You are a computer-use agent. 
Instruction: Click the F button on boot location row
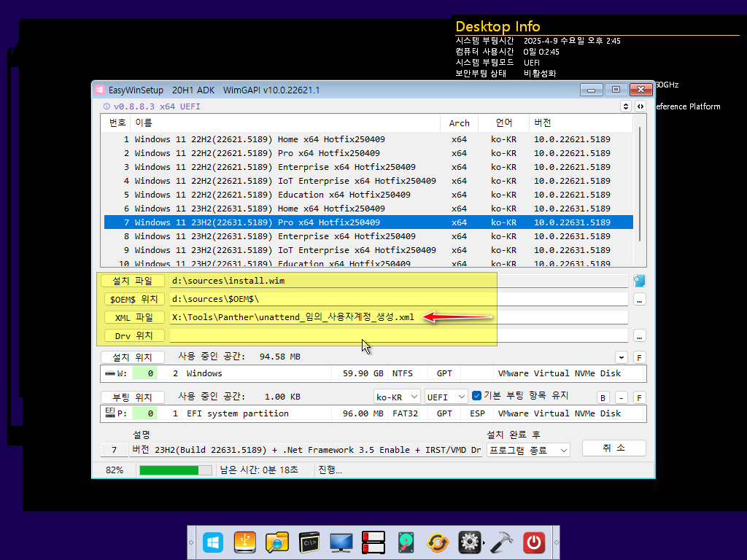(x=639, y=397)
